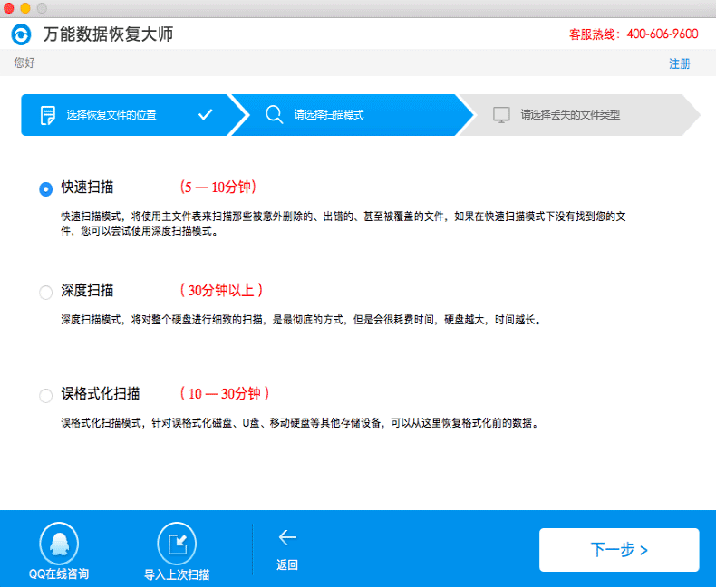Click the 您好 greeting text
Viewport: 716px width, 588px height.
pyautogui.click(x=24, y=63)
